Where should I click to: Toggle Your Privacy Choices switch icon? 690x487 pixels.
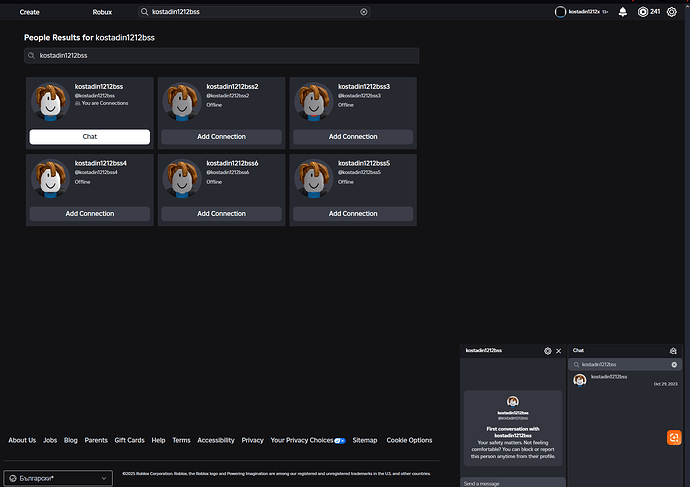point(340,440)
